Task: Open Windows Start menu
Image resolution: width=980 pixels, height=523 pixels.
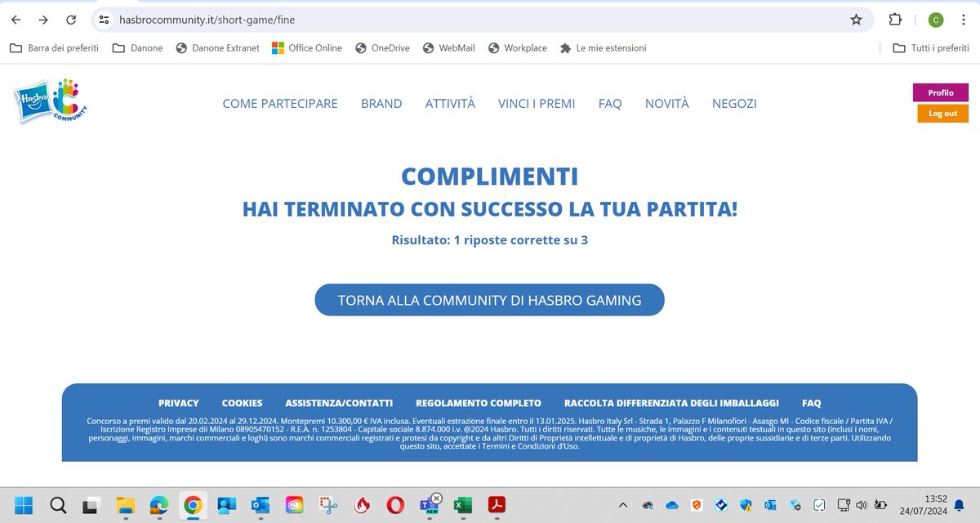Action: click(x=24, y=505)
